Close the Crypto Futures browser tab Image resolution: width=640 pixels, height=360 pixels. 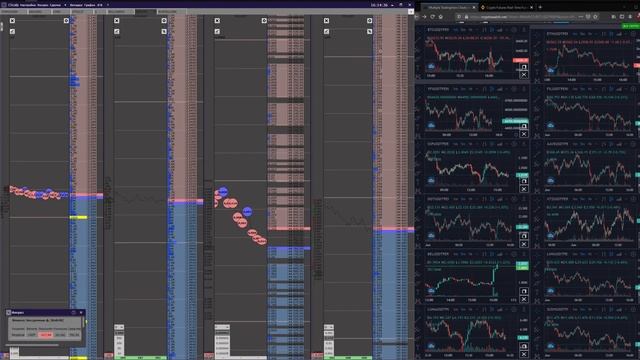[531, 7]
